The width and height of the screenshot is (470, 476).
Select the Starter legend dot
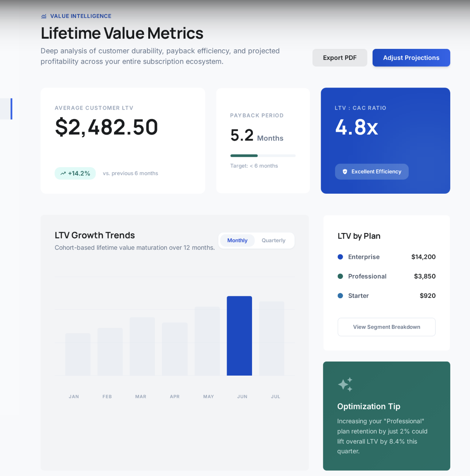[340, 296]
